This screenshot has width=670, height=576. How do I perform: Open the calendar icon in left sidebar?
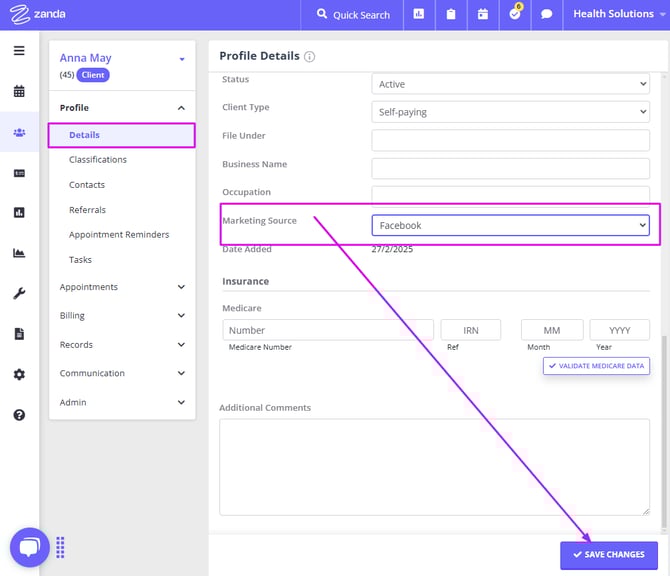pos(19,91)
